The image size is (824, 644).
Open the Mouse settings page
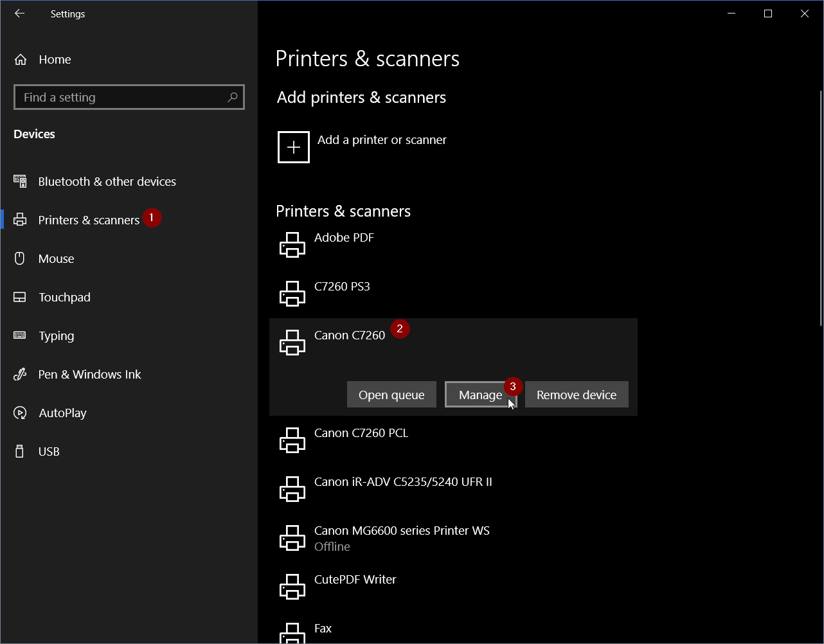click(x=57, y=258)
